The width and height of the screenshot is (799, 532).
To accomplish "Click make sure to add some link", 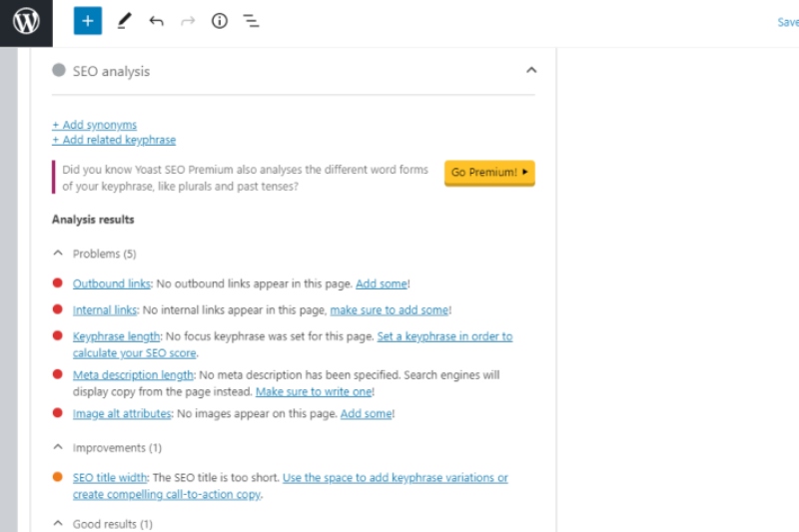I will [390, 310].
